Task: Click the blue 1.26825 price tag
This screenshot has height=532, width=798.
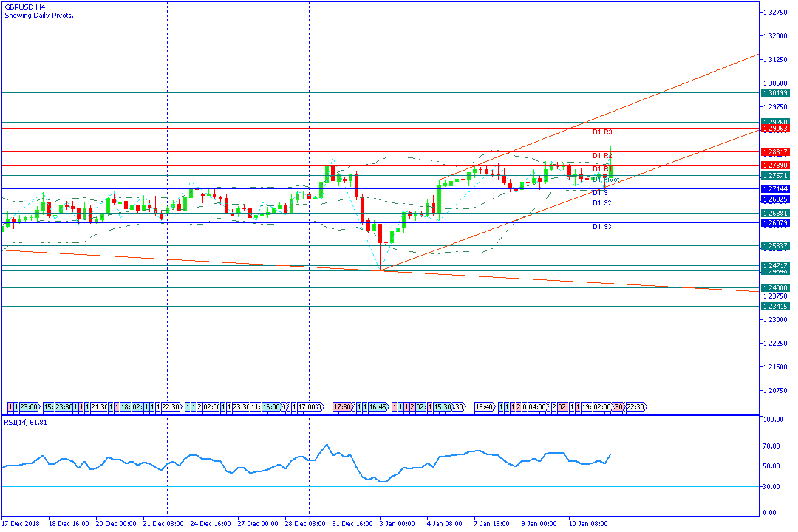Action: coord(775,199)
